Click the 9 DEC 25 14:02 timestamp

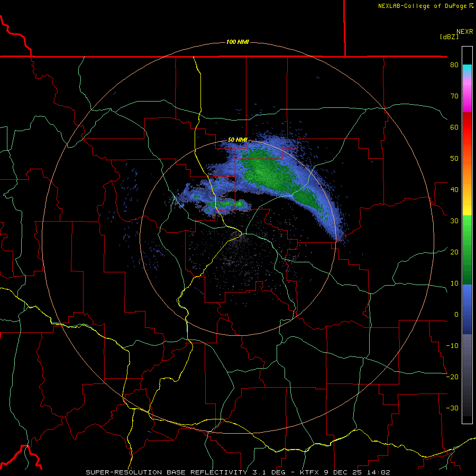coord(356,472)
